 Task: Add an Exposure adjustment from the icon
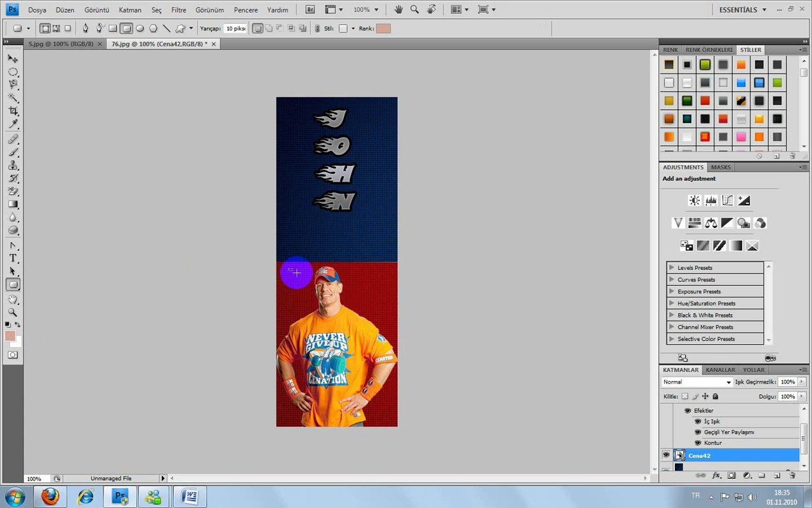point(744,201)
